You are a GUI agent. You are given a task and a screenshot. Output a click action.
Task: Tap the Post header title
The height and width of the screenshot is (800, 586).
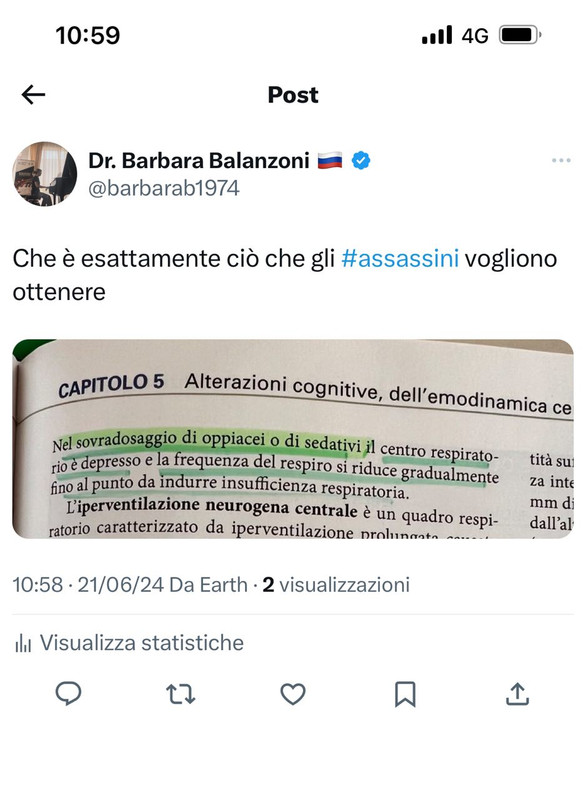[293, 95]
